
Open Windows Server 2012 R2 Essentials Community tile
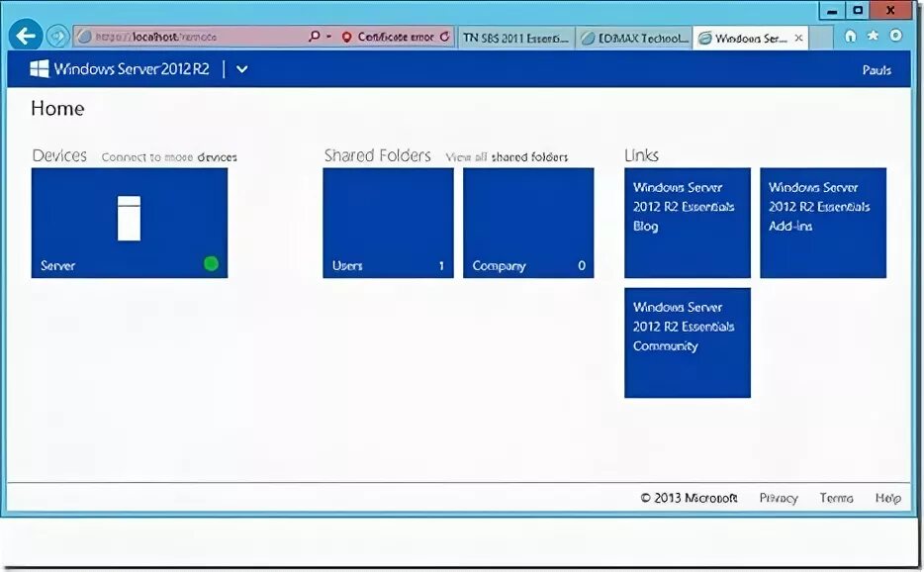pos(688,342)
